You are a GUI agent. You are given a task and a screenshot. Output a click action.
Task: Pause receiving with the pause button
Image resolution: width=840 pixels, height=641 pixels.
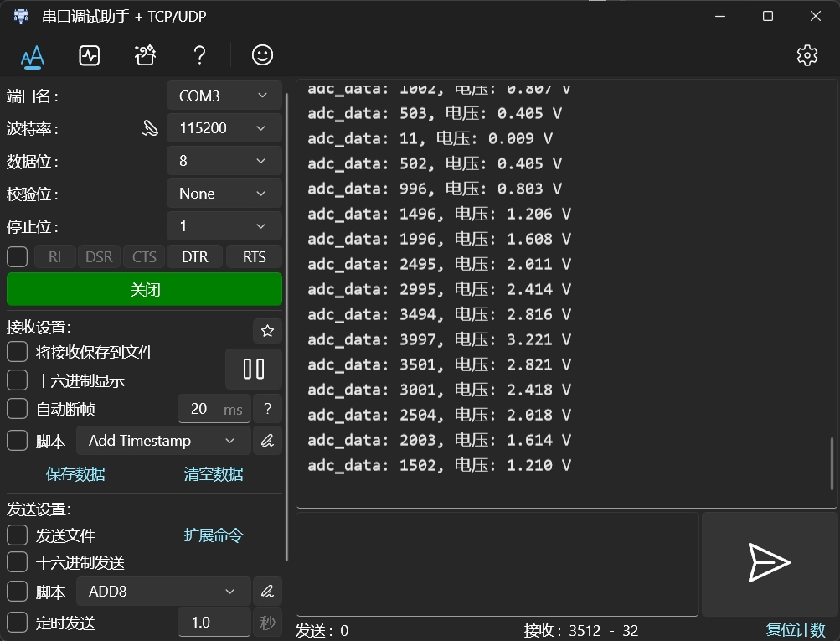click(254, 370)
